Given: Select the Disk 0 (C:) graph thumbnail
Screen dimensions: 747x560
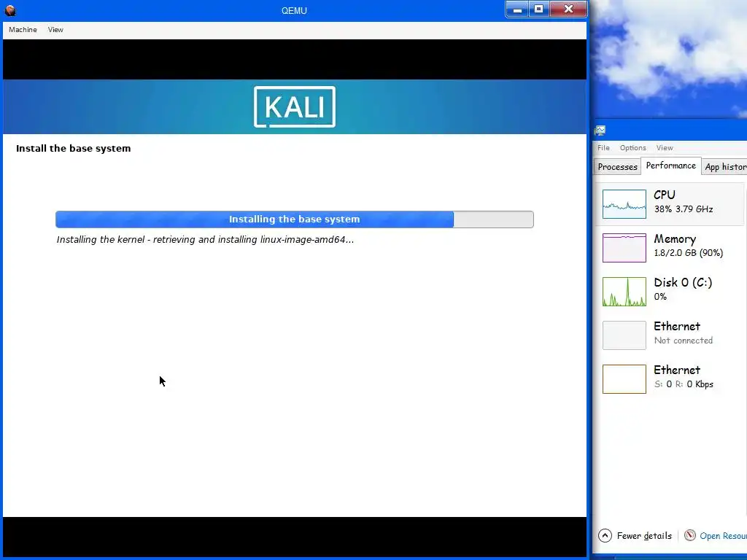Looking at the screenshot, I should click(x=624, y=292).
